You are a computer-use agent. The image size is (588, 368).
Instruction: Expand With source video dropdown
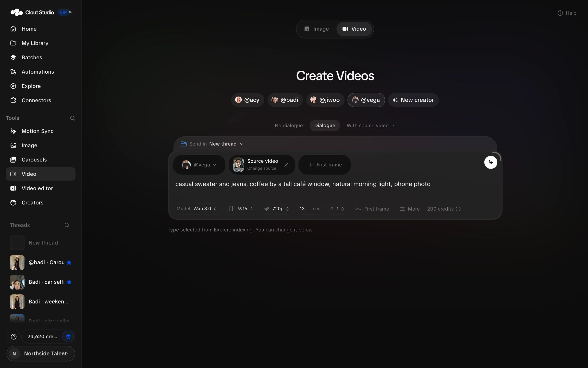click(x=370, y=126)
